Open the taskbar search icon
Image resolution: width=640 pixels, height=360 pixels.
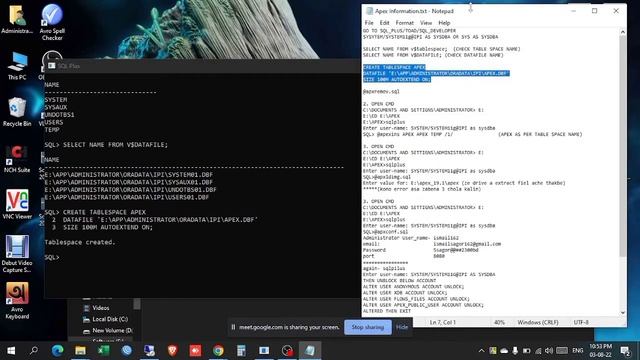click(34, 350)
